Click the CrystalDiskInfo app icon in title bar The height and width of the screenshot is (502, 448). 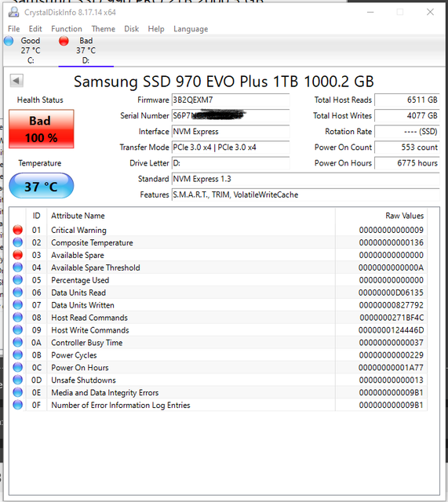pos(14,13)
